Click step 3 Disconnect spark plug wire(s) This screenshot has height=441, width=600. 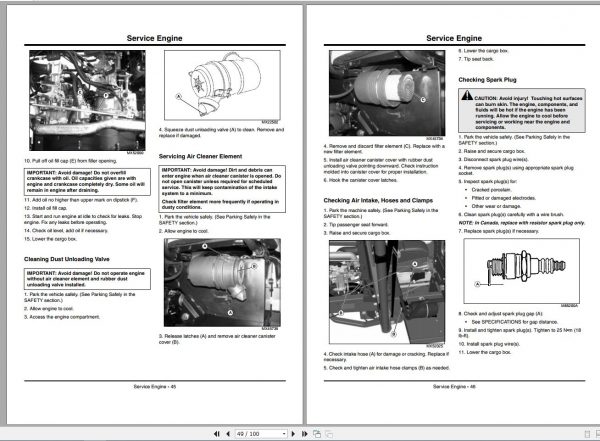pyautogui.click(x=493, y=159)
